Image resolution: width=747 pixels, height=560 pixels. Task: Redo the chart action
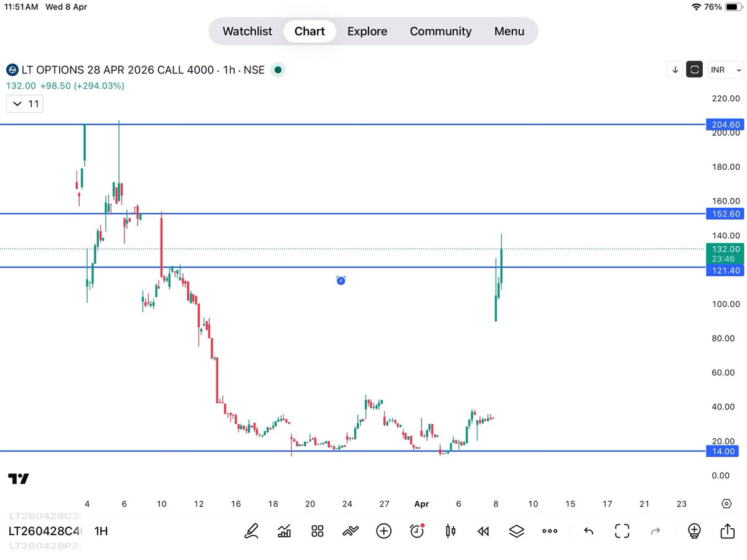655,531
